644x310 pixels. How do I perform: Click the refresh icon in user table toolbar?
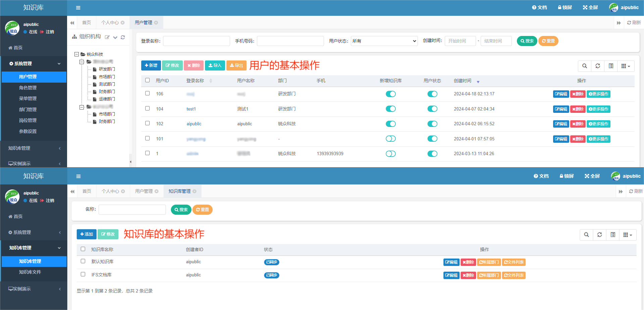(x=598, y=66)
